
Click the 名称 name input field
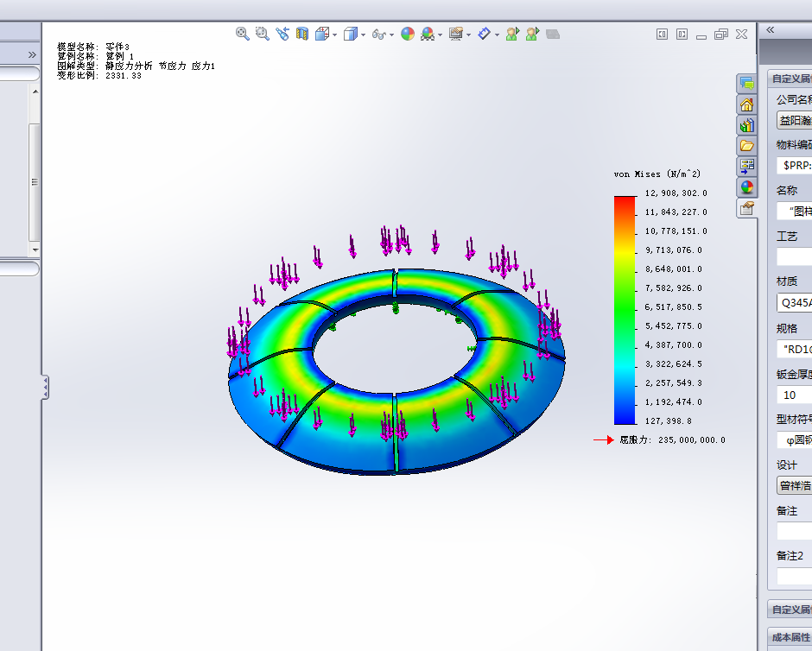pos(795,212)
